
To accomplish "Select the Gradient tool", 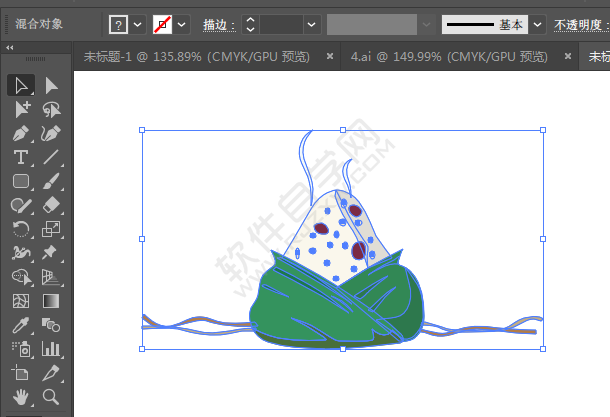I will pos(51,301).
